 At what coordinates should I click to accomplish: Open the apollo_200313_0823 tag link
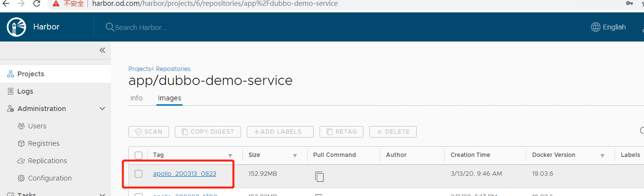coord(184,174)
